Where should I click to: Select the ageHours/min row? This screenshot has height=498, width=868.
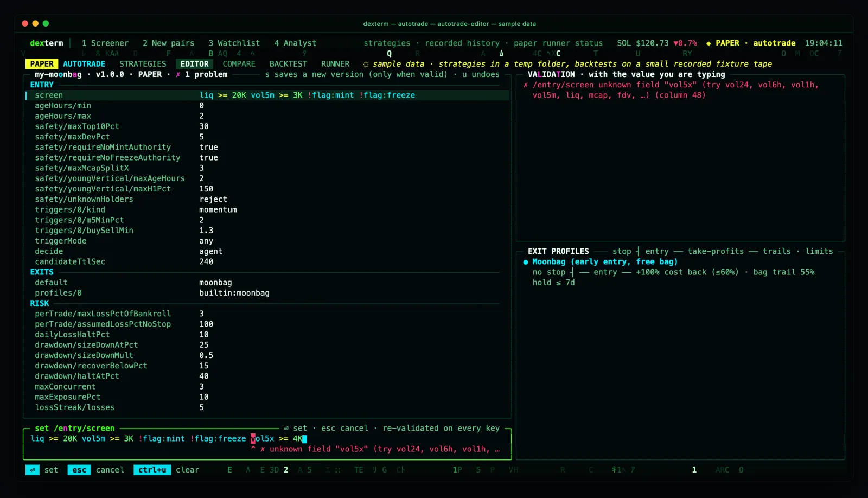coord(267,106)
